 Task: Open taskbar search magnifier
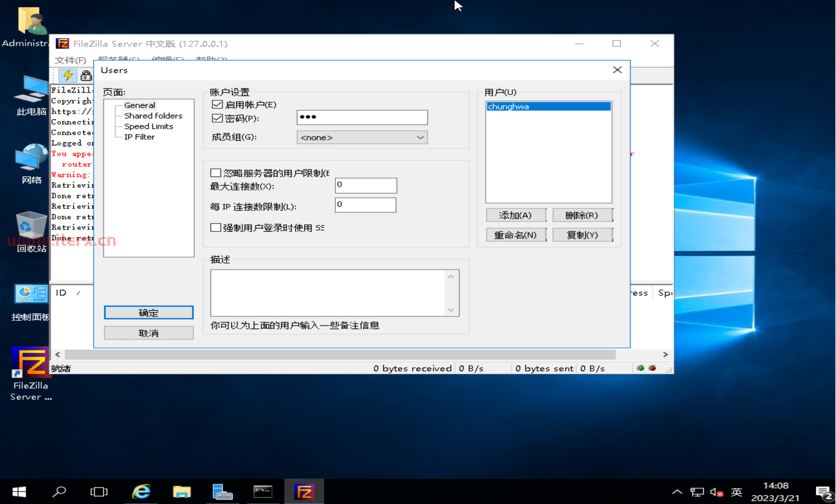(59, 492)
